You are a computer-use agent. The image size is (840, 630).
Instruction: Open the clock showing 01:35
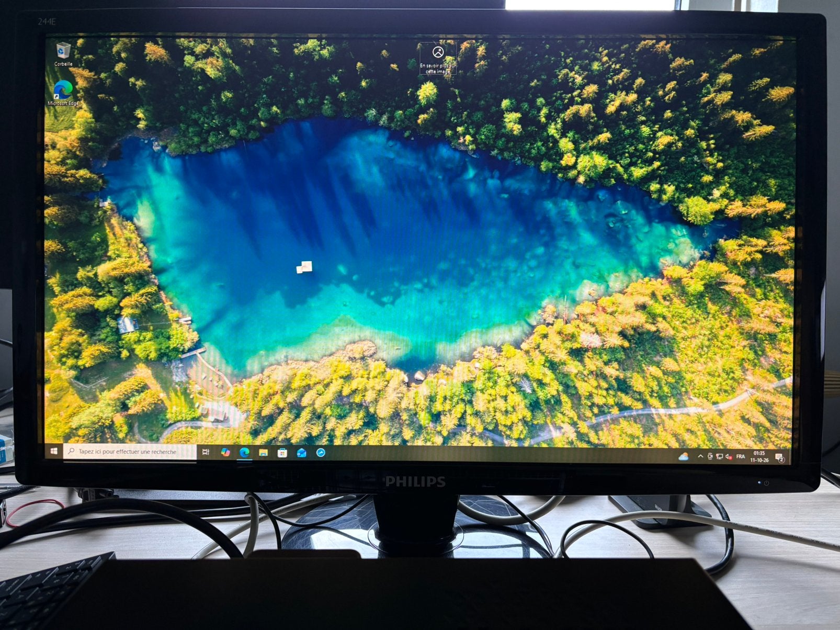click(759, 457)
